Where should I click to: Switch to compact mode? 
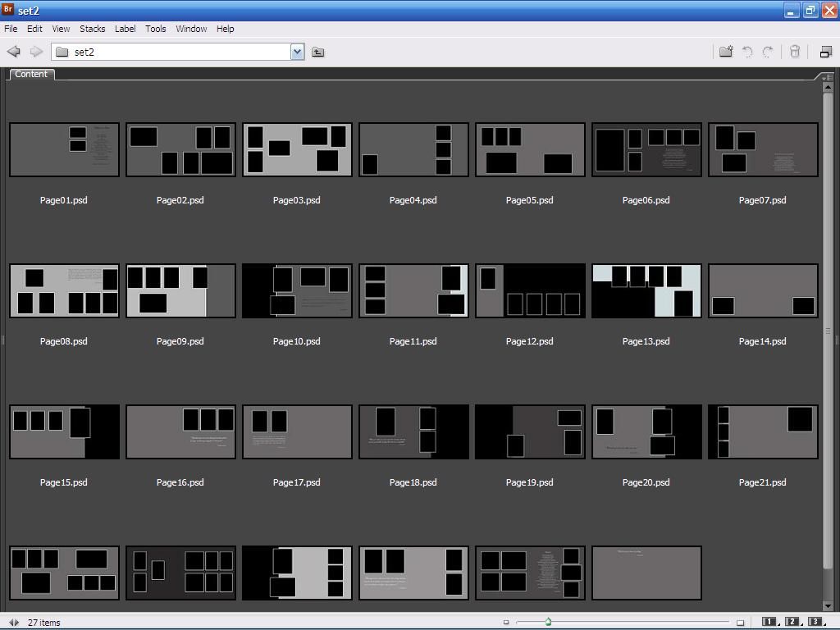tap(826, 52)
